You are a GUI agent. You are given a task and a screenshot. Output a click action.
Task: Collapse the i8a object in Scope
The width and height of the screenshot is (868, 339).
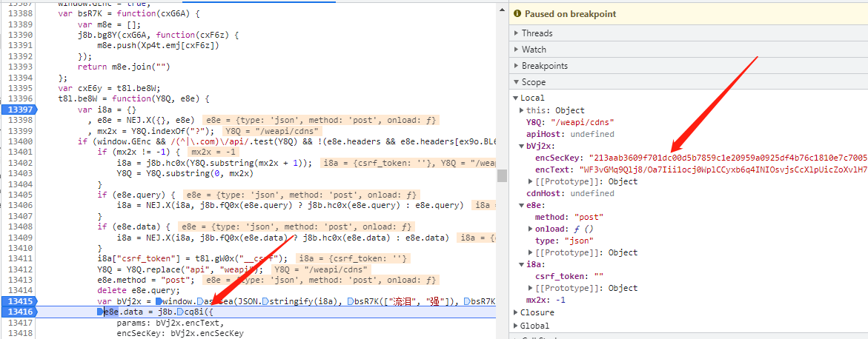522,265
